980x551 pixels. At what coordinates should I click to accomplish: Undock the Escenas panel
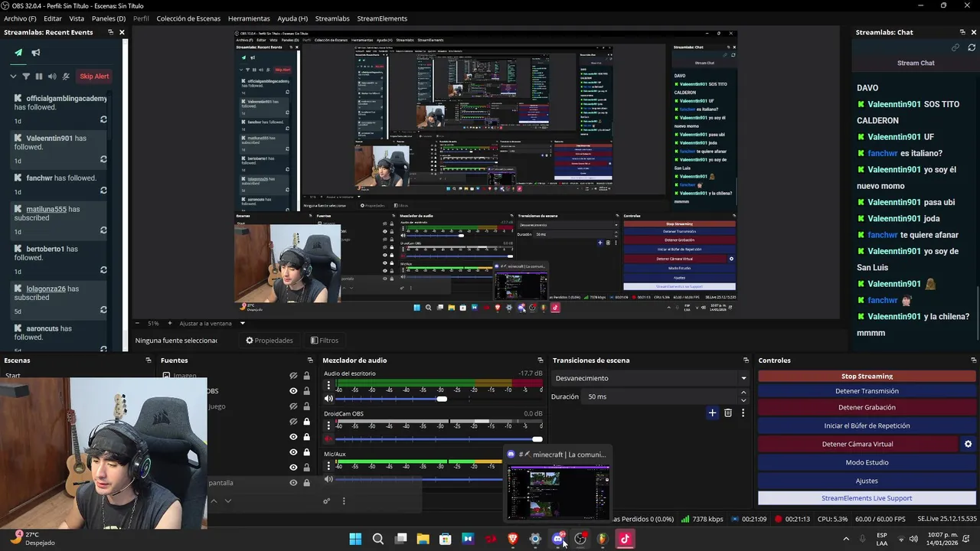click(149, 360)
